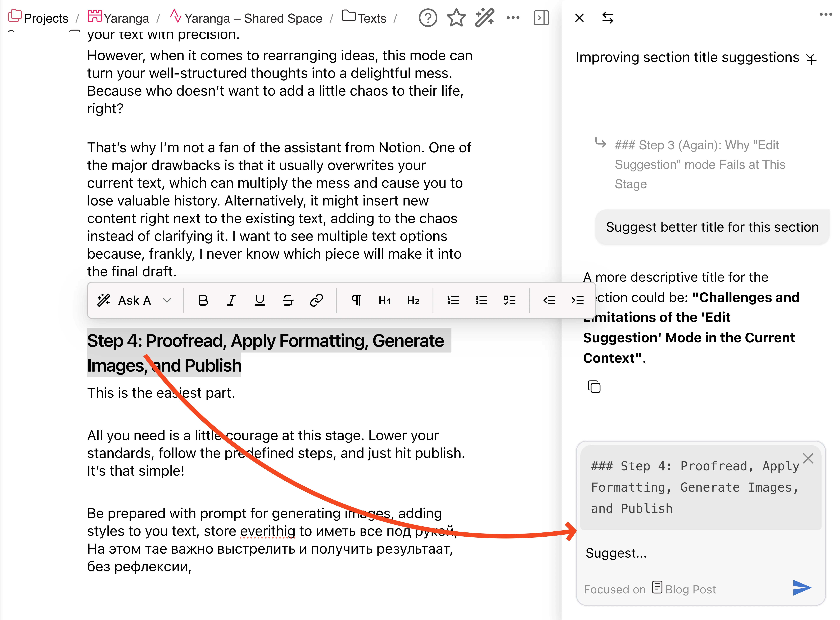Create a checklist
Image resolution: width=840 pixels, height=620 pixels.
click(x=510, y=300)
